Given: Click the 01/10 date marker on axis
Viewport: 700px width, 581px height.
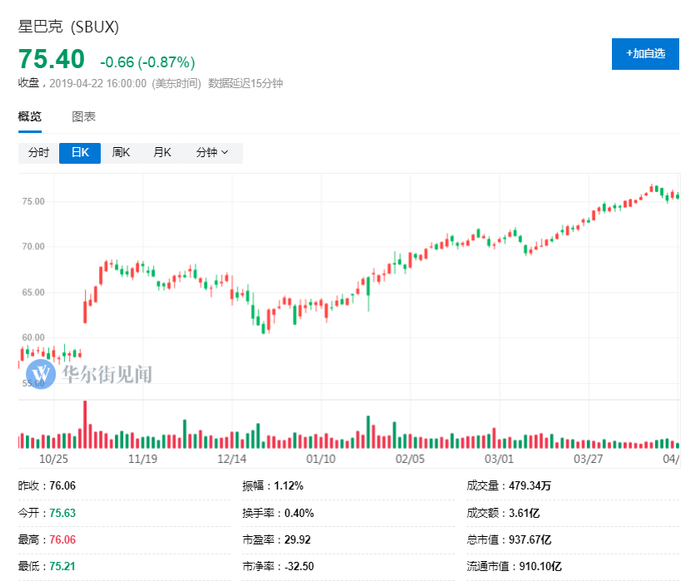Looking at the screenshot, I should point(320,459).
